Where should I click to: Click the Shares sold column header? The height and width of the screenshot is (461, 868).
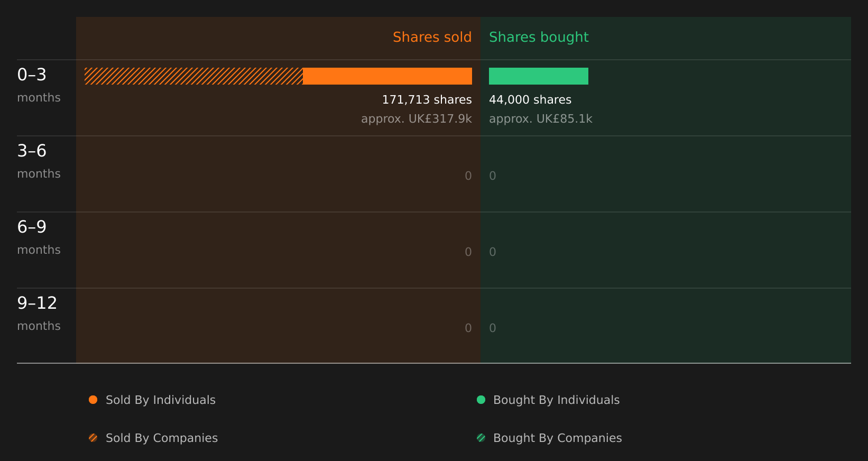coord(432,37)
